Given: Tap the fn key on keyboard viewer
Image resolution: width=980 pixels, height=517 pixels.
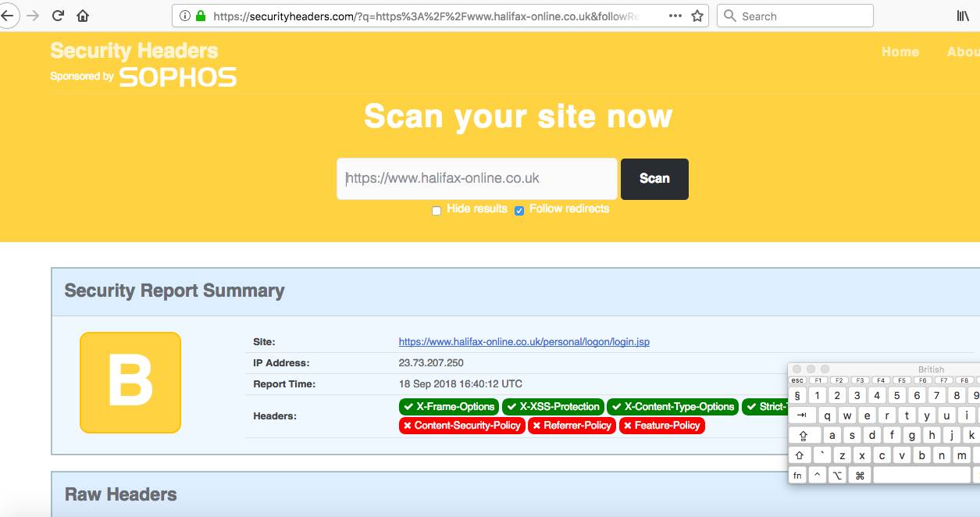Looking at the screenshot, I should tap(797, 475).
